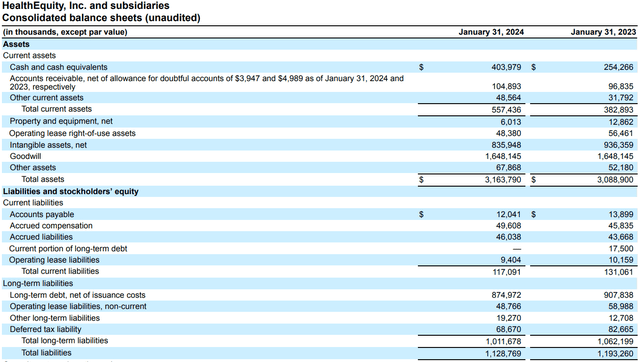This screenshot has height=362, width=640.
Task: Click total liabilities value 1,128,769
Action: (503, 353)
